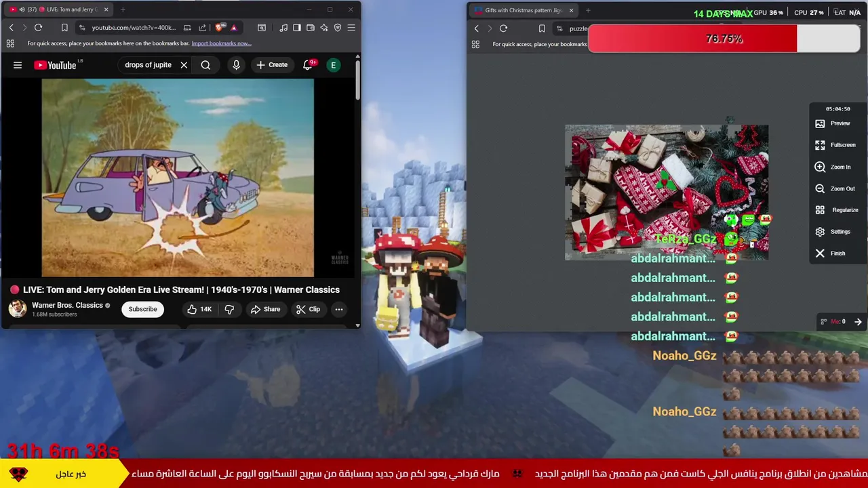Go back in the YouTube browser window
This screenshot has height=488, width=868.
tap(11, 28)
